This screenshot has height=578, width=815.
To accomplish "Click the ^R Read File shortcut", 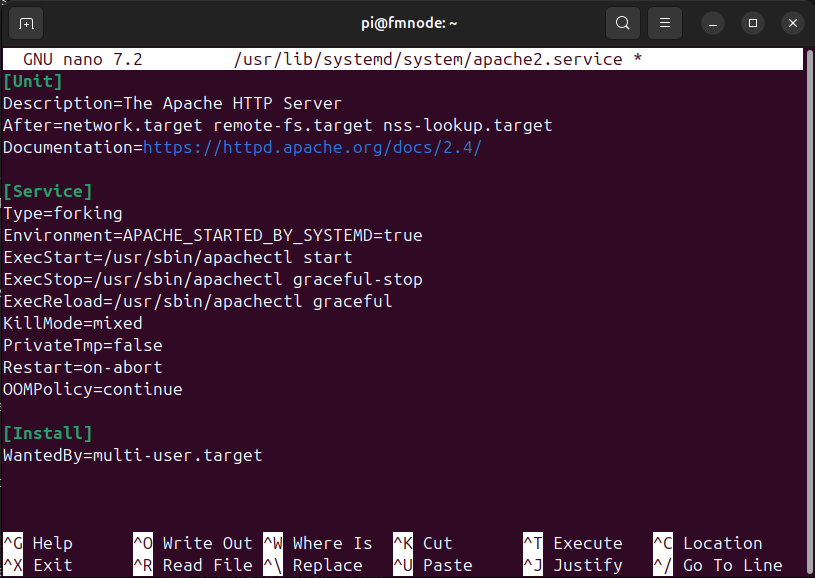I will tap(193, 565).
